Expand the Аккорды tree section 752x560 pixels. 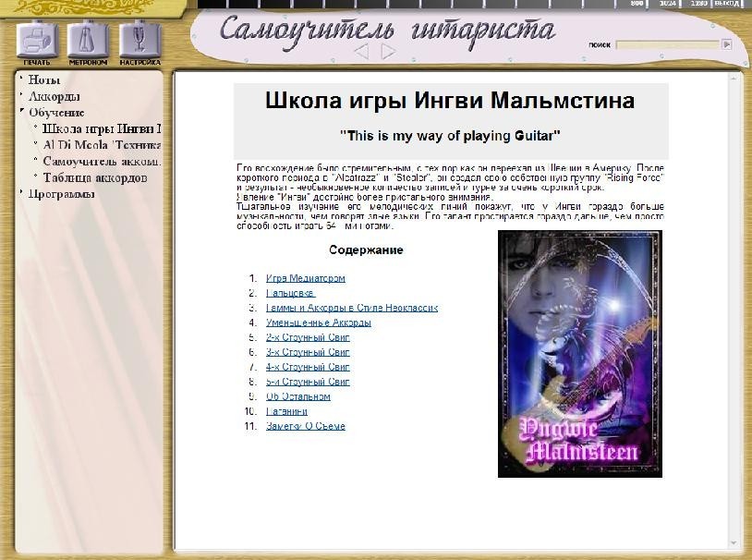tap(54, 96)
